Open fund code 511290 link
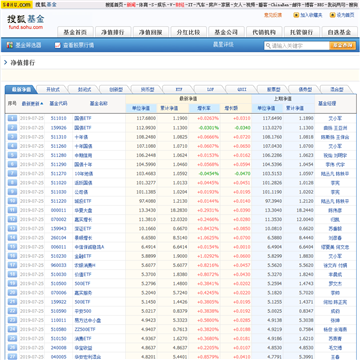 pos(58,164)
